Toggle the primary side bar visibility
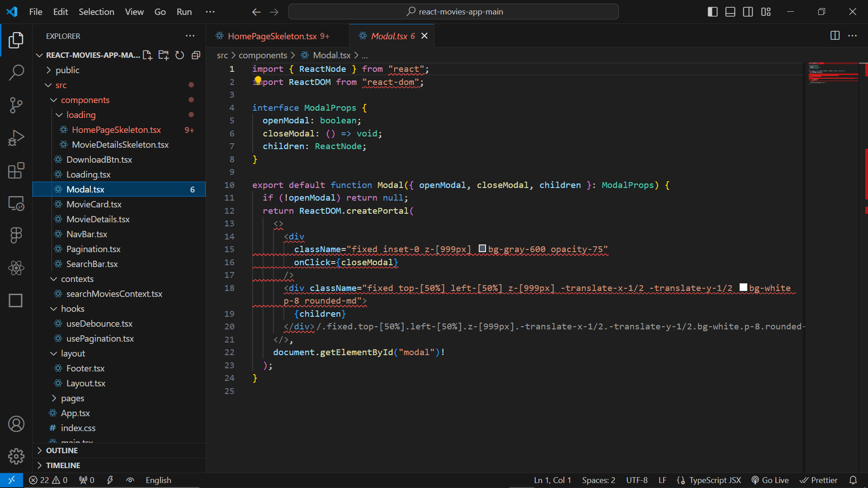The height and width of the screenshot is (488, 868). 712,12
